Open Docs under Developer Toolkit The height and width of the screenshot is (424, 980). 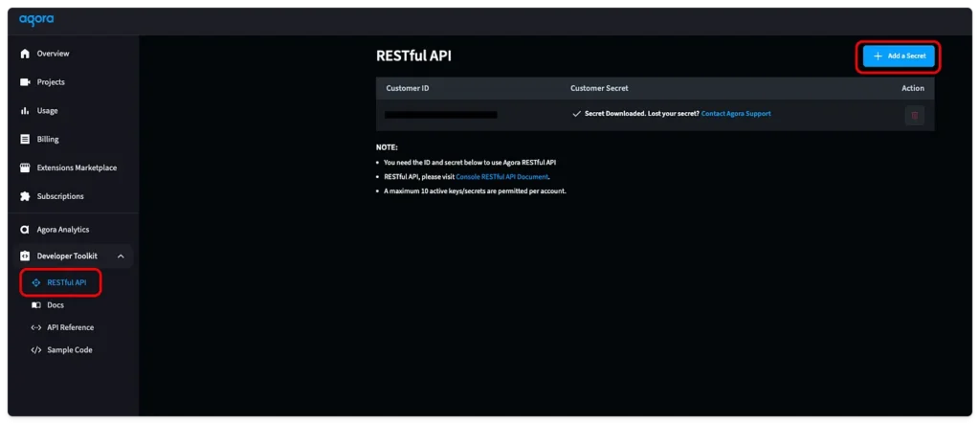[x=56, y=305]
